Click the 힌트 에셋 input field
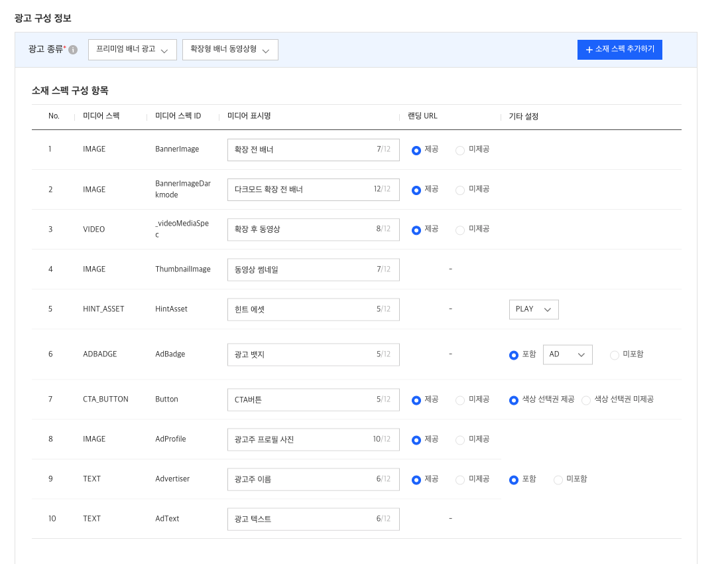The image size is (728, 564). tap(313, 309)
